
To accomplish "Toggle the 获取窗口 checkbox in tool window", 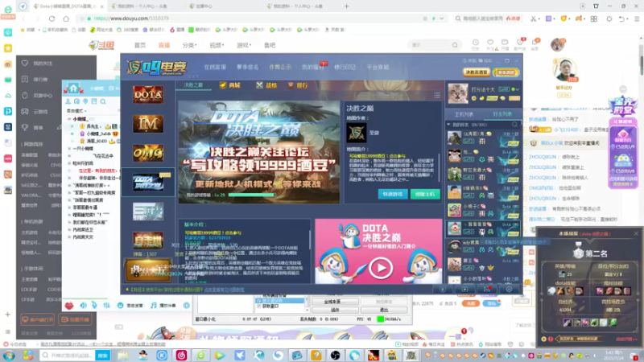I will pos(258,306).
